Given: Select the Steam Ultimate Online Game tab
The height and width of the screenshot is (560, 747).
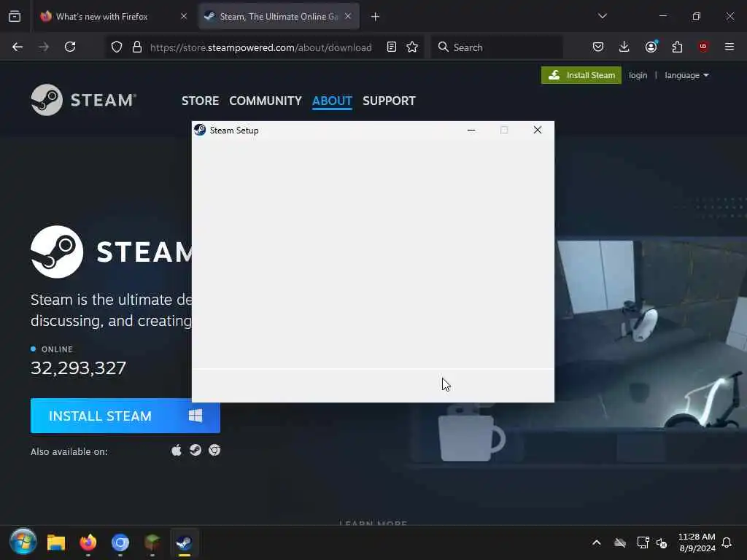Looking at the screenshot, I should [279, 16].
